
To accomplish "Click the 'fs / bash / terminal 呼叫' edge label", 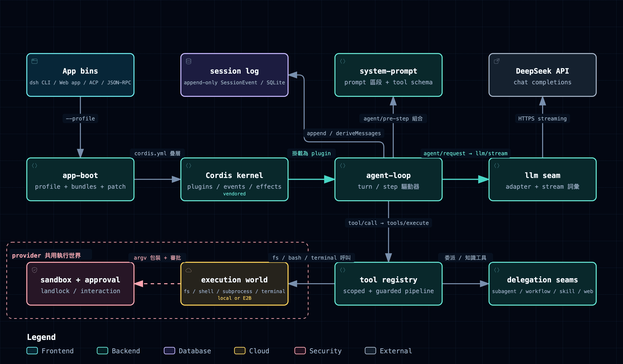I will click(x=311, y=258).
